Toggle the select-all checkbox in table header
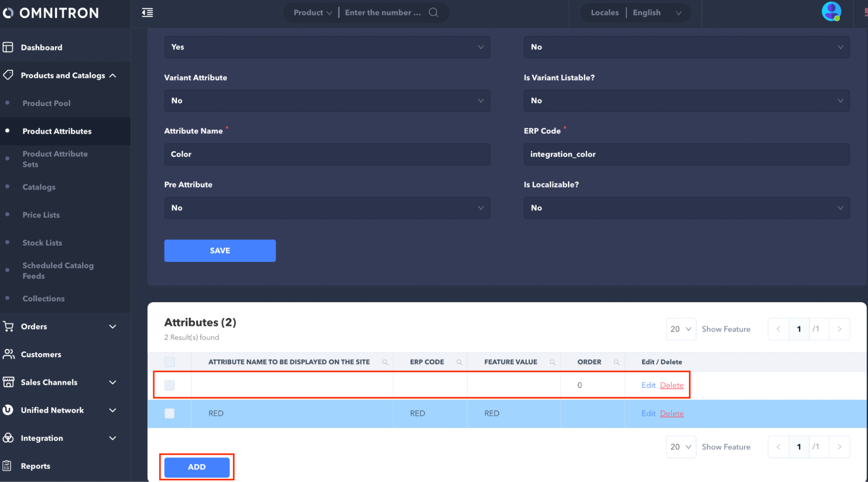 [x=169, y=362]
